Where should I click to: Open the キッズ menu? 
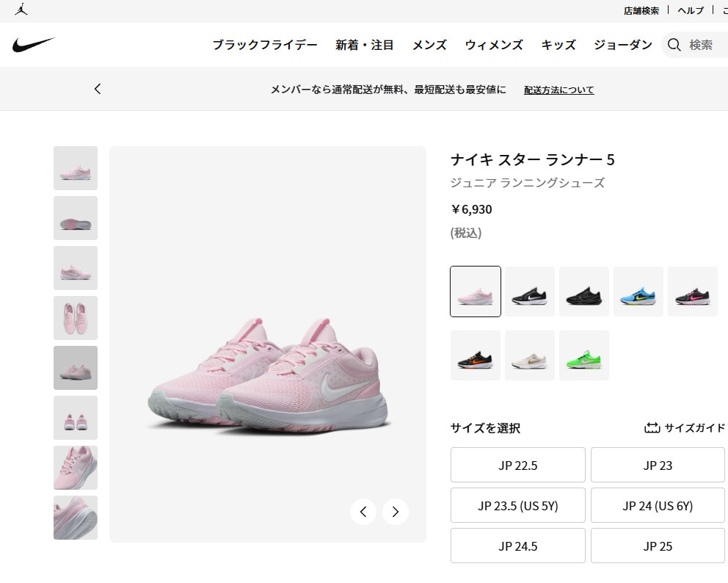[558, 45]
